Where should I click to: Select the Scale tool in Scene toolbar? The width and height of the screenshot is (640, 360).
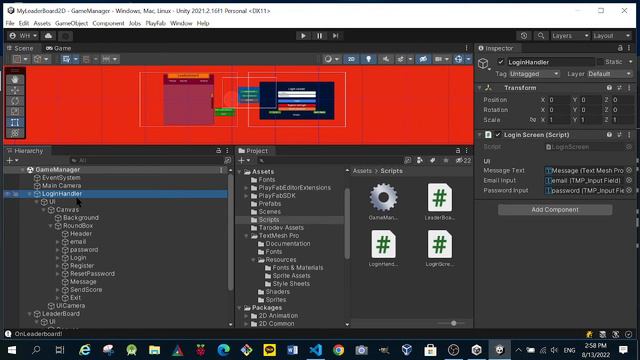(x=15, y=111)
